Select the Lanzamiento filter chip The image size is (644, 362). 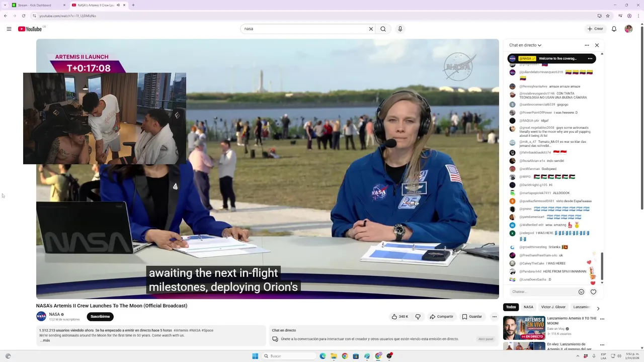(582, 307)
